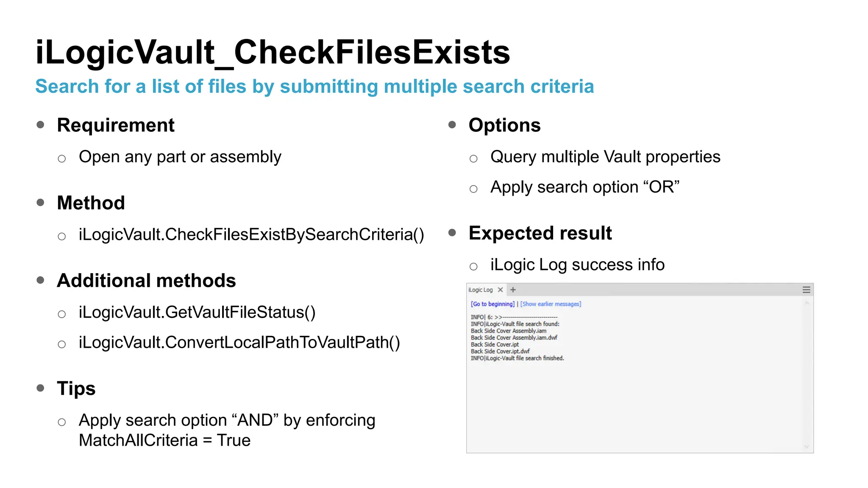Click the ConvertLocalPathToVaultPath() method text
868x488 pixels.
[x=239, y=343]
